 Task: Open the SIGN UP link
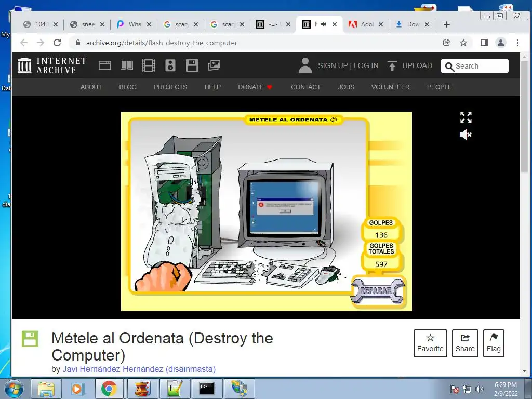coord(333,66)
